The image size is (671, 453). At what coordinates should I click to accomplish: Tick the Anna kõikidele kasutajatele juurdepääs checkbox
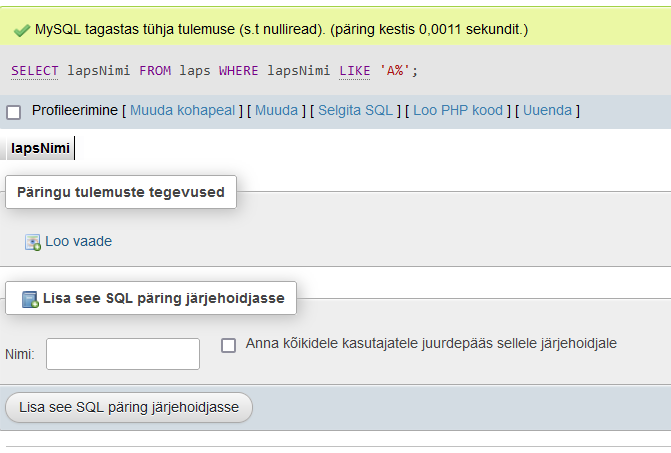(x=229, y=345)
